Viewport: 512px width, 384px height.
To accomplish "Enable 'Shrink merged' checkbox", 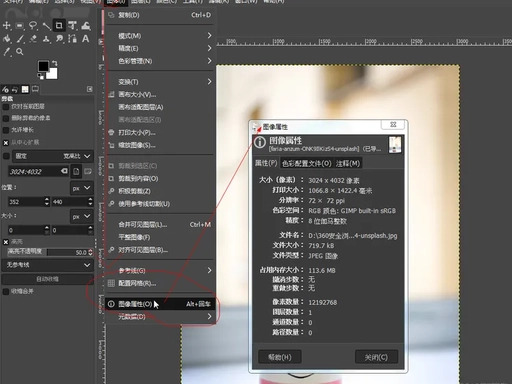I will 6,292.
